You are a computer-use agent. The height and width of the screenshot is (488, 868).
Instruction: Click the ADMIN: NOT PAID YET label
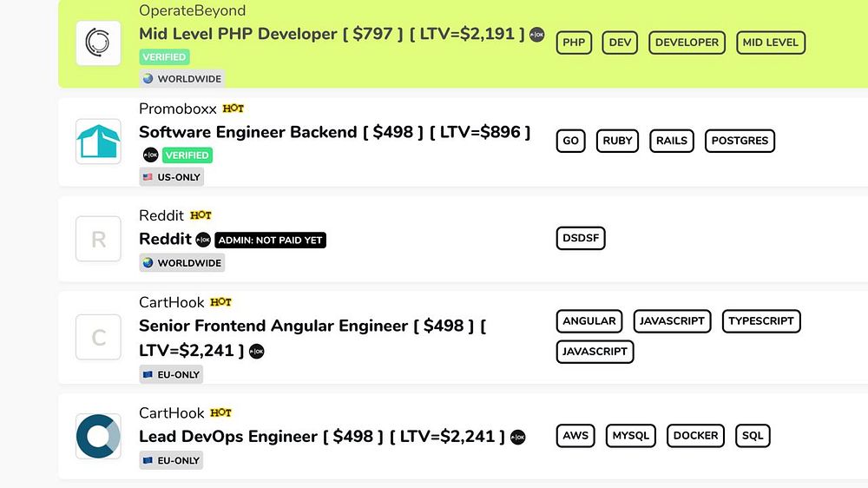click(x=270, y=241)
